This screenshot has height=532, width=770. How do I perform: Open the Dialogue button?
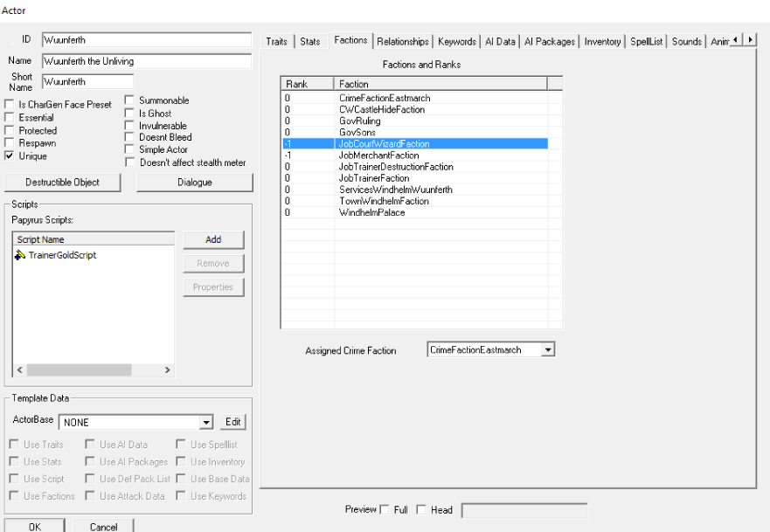194,182
